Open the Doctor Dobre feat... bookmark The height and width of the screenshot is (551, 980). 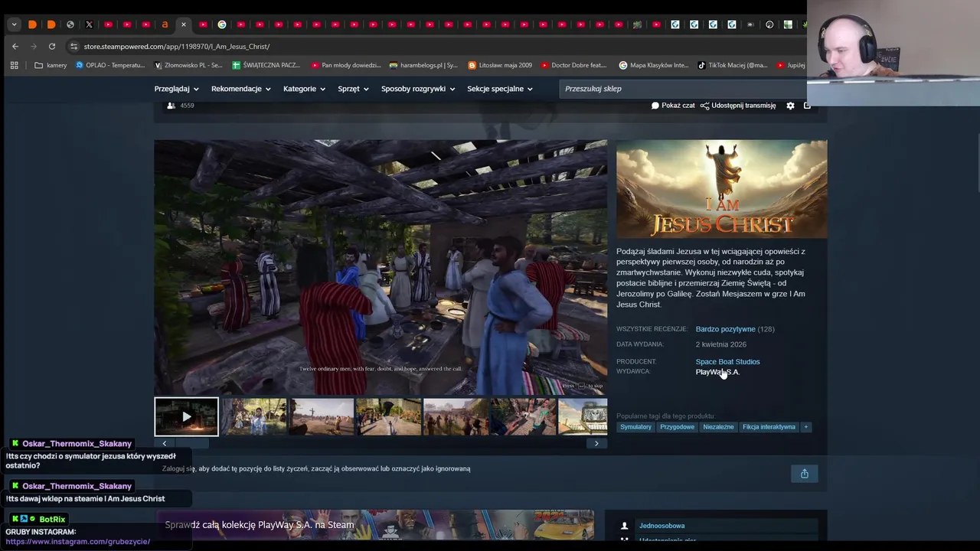coord(573,65)
